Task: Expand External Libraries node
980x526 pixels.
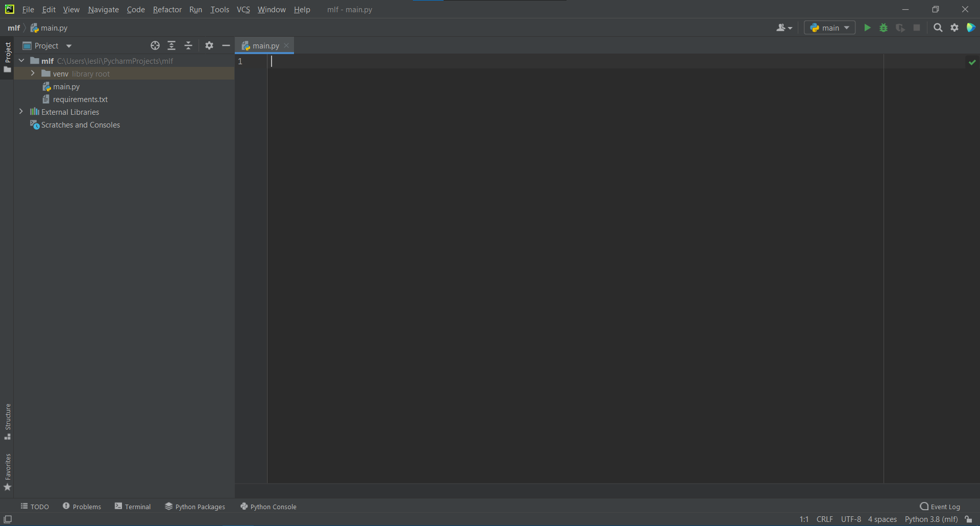Action: tap(21, 112)
